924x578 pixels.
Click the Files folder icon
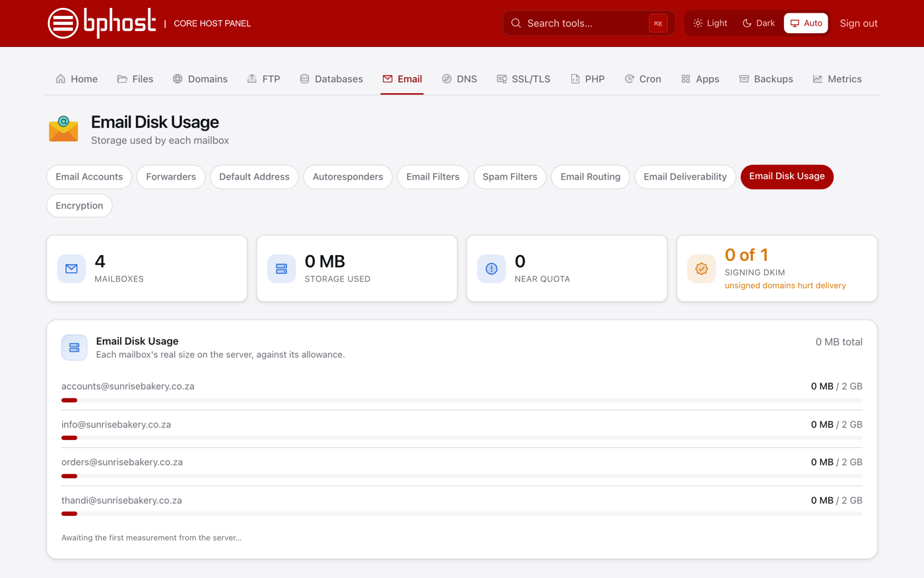122,79
